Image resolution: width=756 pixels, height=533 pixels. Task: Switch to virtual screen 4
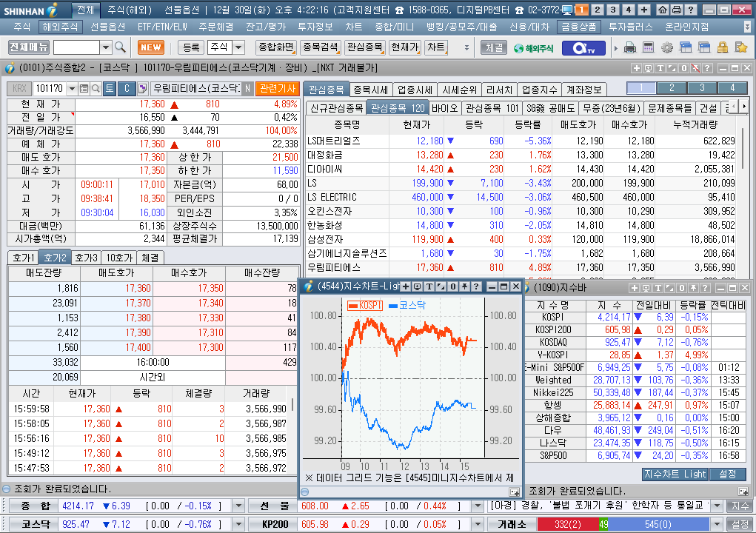click(628, 9)
